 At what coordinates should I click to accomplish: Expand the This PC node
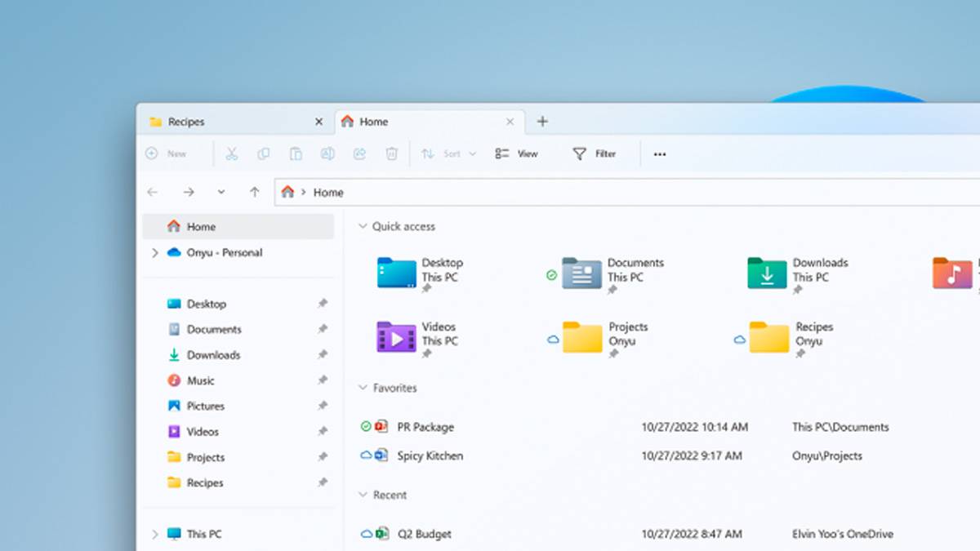[154, 534]
